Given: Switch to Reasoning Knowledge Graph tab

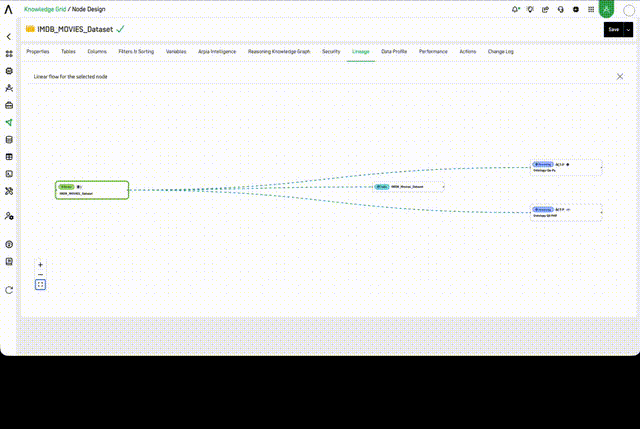Looking at the screenshot, I should pos(279,51).
